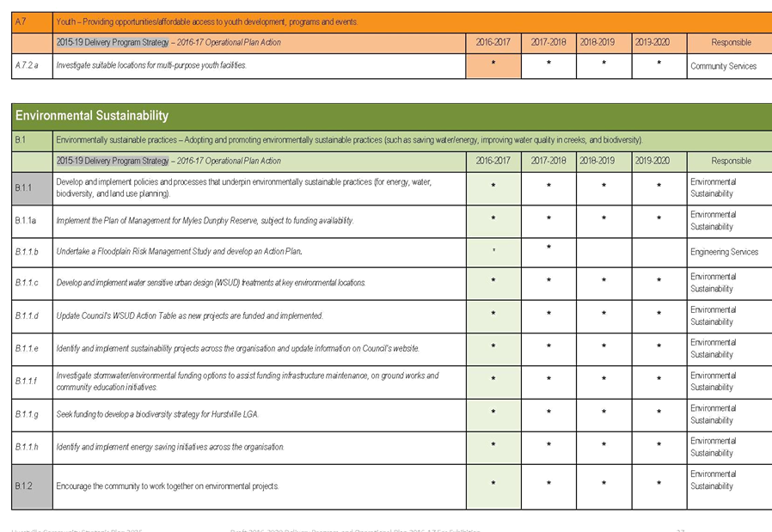
Task: Select the biodiversity strategy for Hurstville LGA text
Action: [157, 414]
